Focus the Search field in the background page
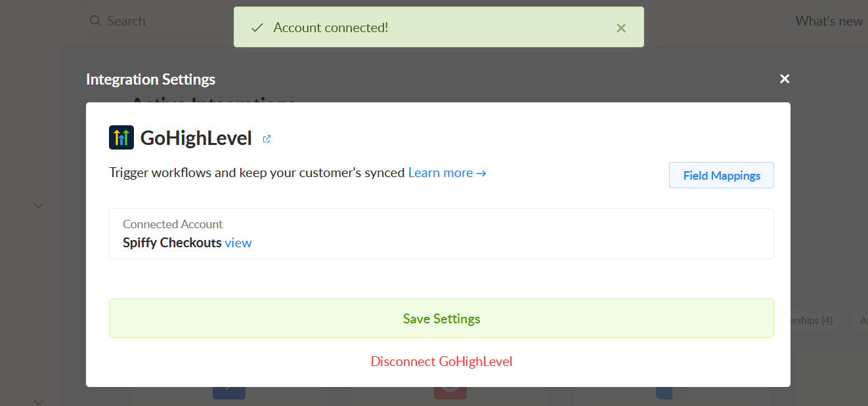 pos(156,21)
